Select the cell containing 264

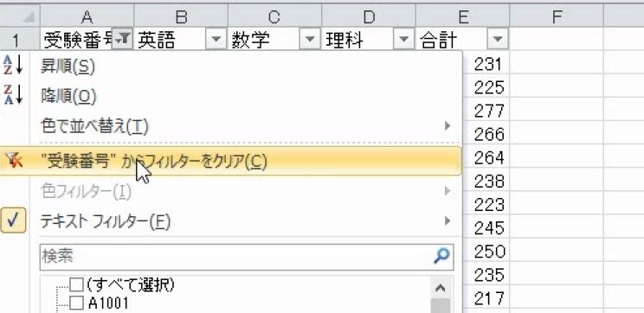pos(486,156)
